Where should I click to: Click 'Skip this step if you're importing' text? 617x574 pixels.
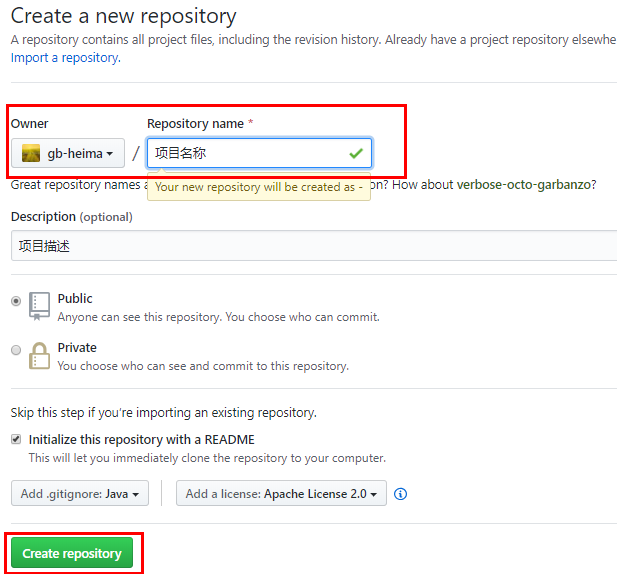pyautogui.click(x=164, y=413)
